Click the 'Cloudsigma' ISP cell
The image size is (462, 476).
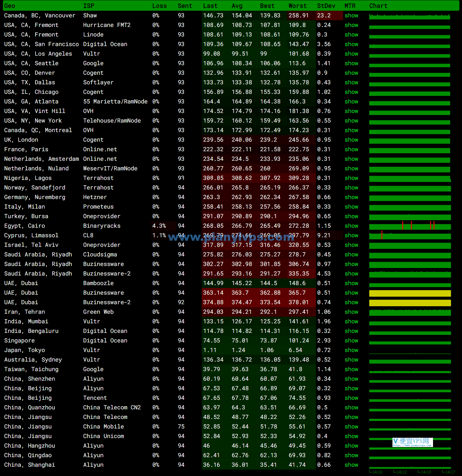(x=100, y=255)
